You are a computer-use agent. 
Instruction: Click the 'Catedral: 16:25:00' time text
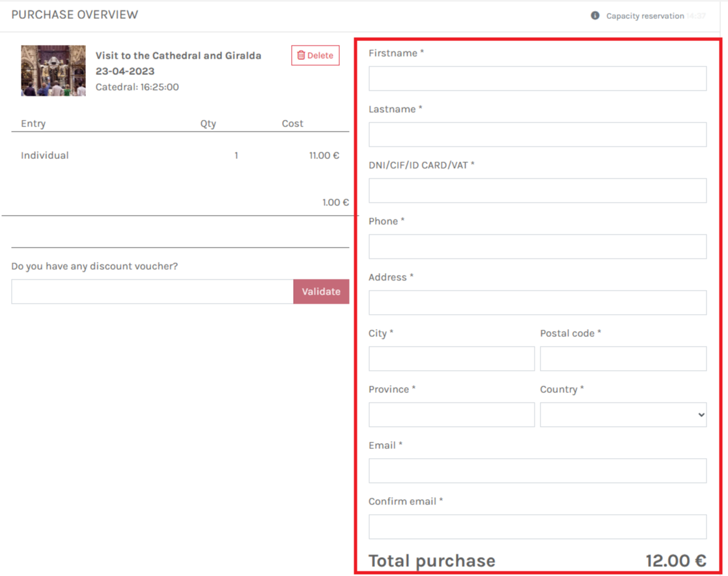pos(137,87)
